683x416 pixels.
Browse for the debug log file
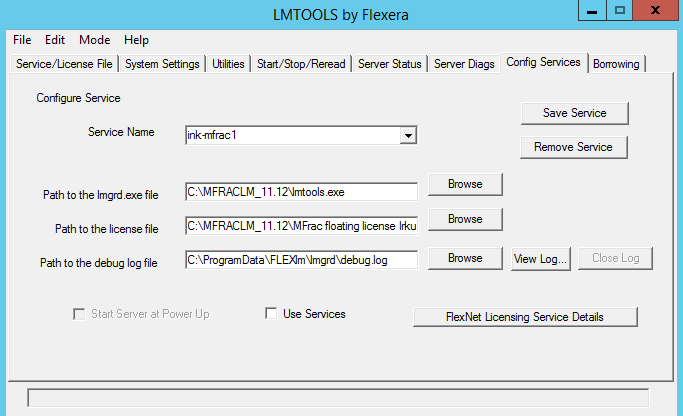click(x=465, y=258)
